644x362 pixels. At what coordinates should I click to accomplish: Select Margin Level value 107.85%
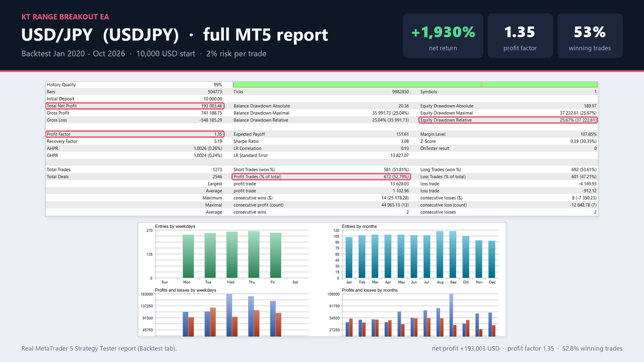click(588, 134)
